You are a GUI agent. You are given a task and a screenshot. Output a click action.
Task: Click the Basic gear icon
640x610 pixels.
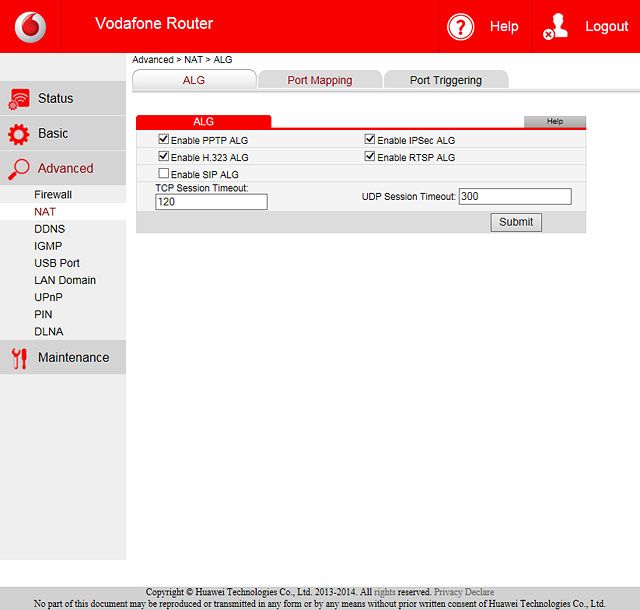tap(19, 134)
